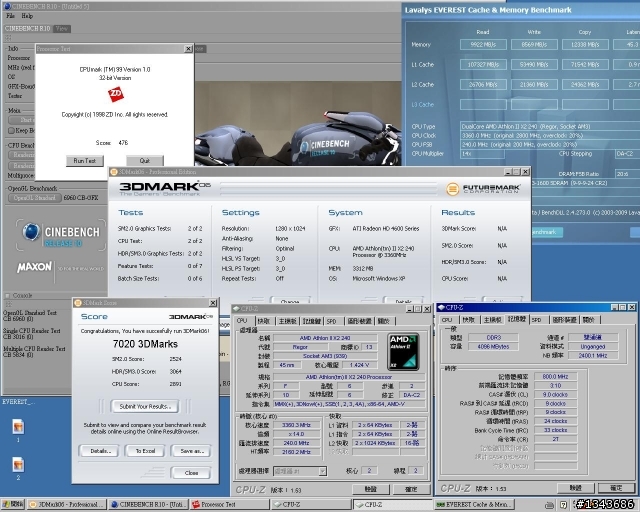Screen dimensions: 640x512
Task: Select desktop file icon labeled 1
Action: [18, 427]
